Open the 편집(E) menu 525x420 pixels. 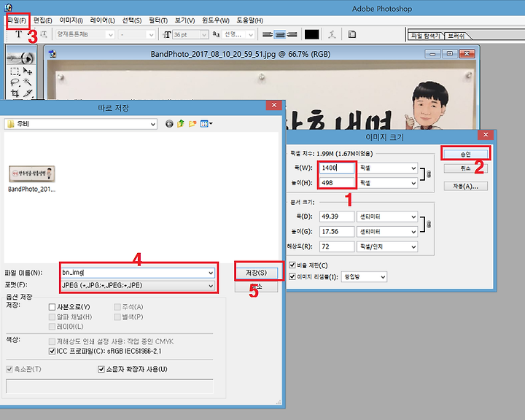pyautogui.click(x=43, y=20)
